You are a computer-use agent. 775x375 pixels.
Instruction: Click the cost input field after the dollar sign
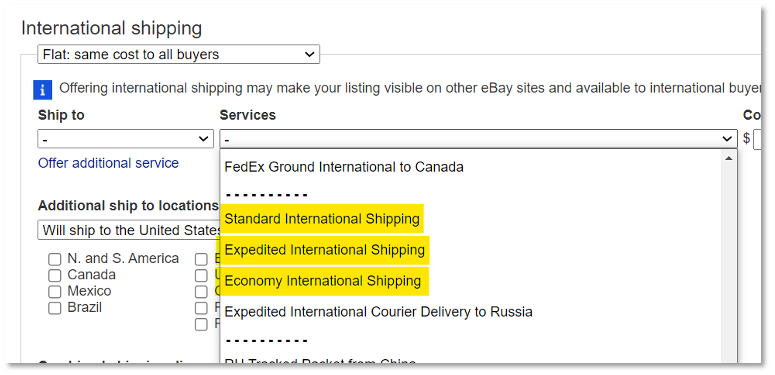click(x=758, y=139)
